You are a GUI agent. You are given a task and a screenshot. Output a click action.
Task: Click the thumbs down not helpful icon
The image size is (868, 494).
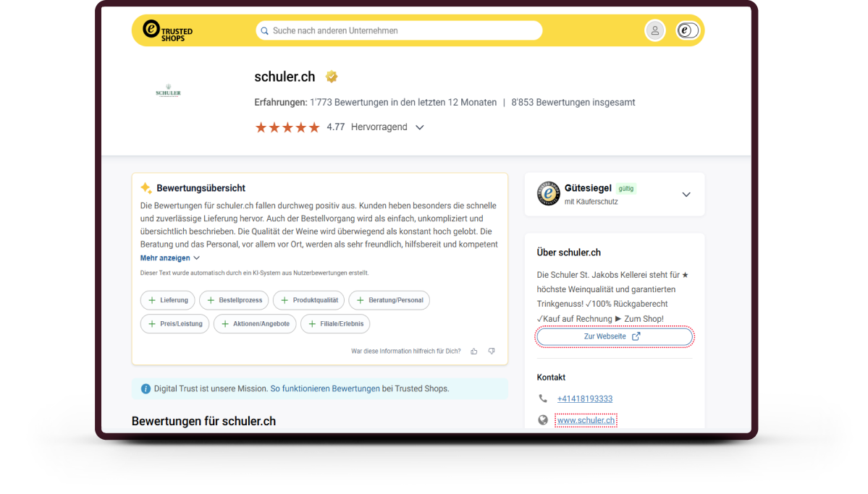pyautogui.click(x=492, y=352)
